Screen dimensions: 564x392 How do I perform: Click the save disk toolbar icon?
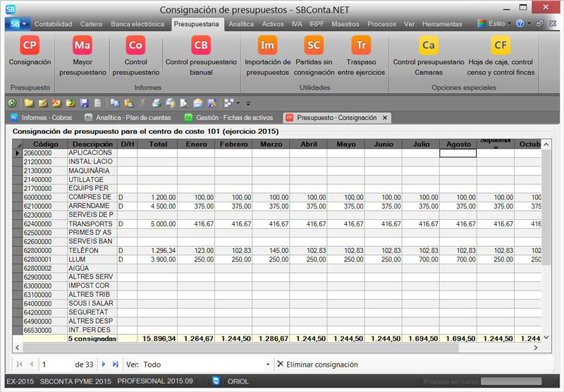[85, 103]
